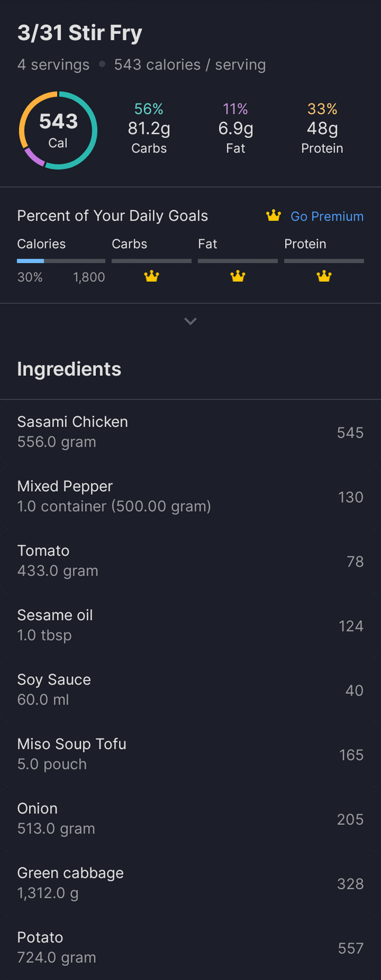Open Green cabbage ingredient details
Image resolution: width=381 pixels, height=980 pixels.
(x=190, y=883)
